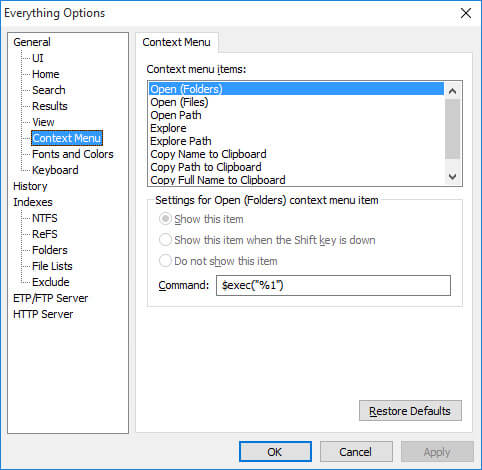Open HTTP Server settings
Viewport: 482px width, 470px height.
coord(43,314)
